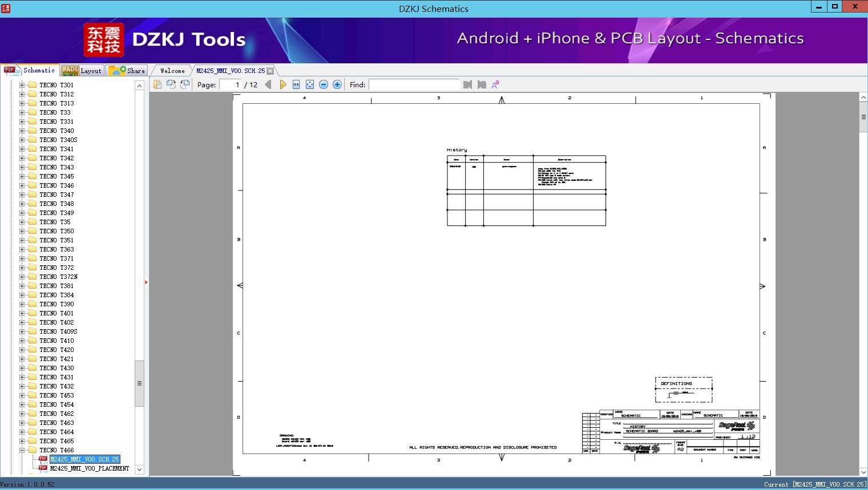This screenshot has width=868, height=490.
Task: Open the Welcome tab
Action: (x=172, y=71)
